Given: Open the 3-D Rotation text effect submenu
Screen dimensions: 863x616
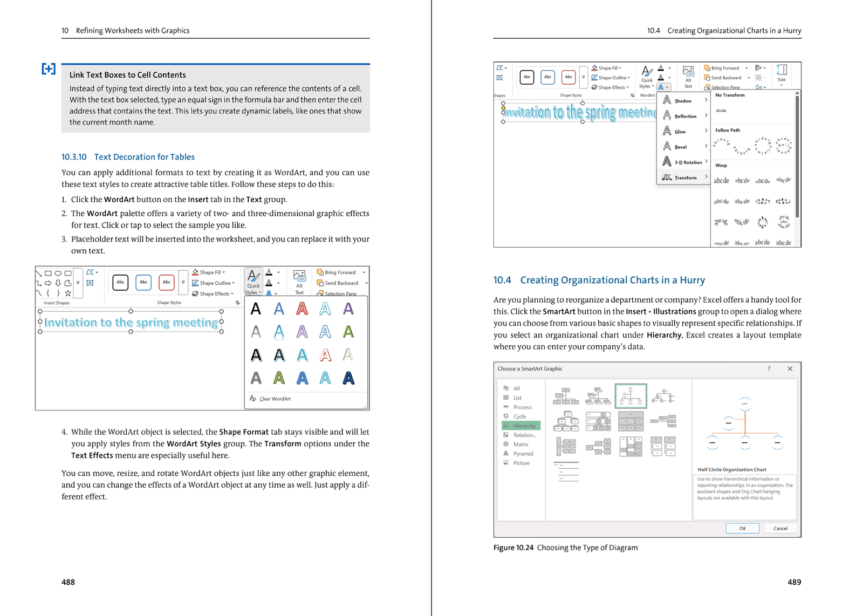Looking at the screenshot, I should point(683,162).
